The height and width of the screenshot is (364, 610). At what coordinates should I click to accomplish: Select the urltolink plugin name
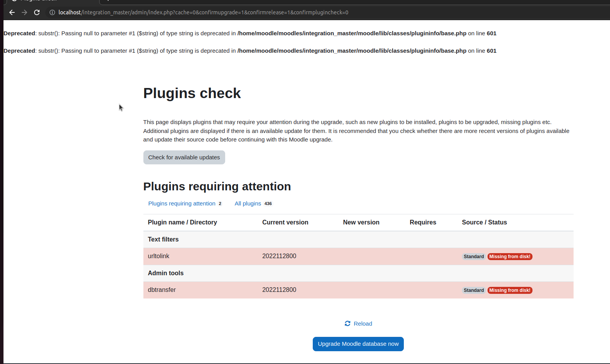click(159, 256)
